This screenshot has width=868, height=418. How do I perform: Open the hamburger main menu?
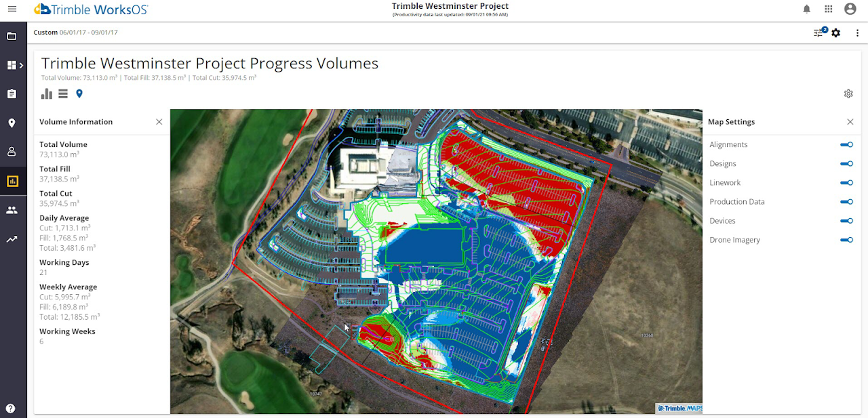(x=12, y=9)
